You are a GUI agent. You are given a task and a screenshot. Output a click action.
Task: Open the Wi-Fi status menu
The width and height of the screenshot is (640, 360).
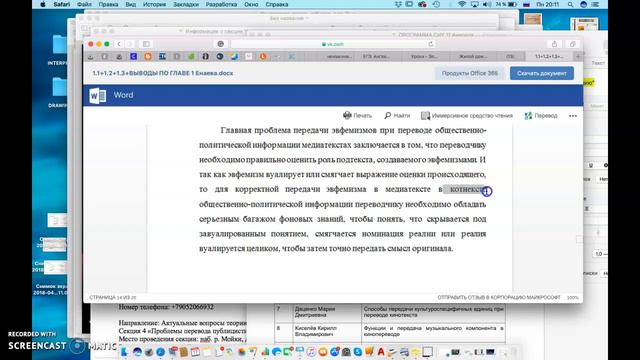462,4
